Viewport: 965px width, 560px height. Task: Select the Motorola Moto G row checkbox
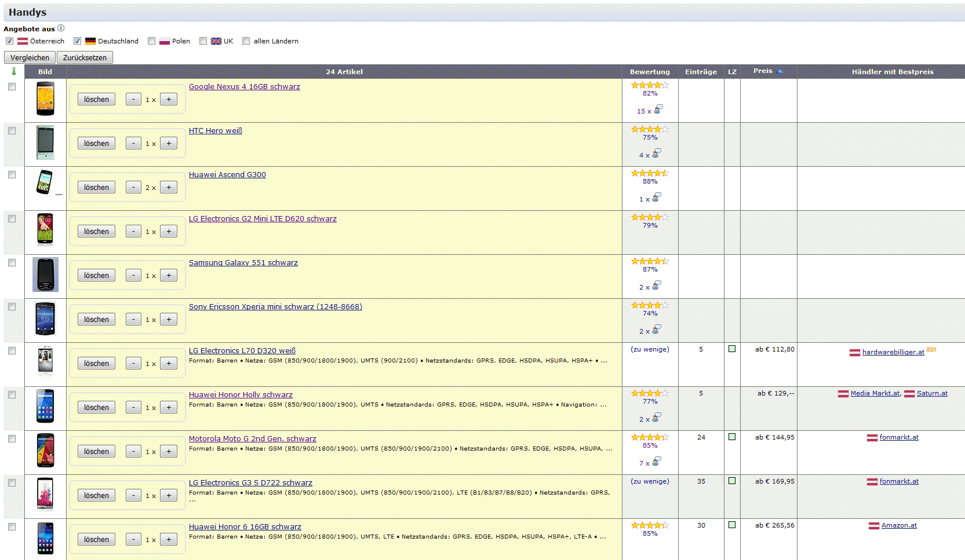(12, 438)
